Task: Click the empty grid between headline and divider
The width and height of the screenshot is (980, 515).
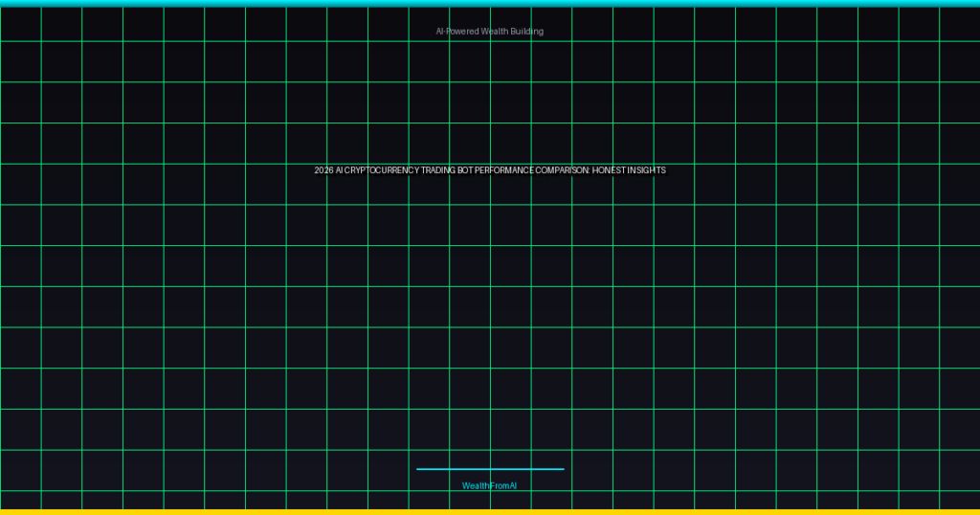Action: pos(490,325)
